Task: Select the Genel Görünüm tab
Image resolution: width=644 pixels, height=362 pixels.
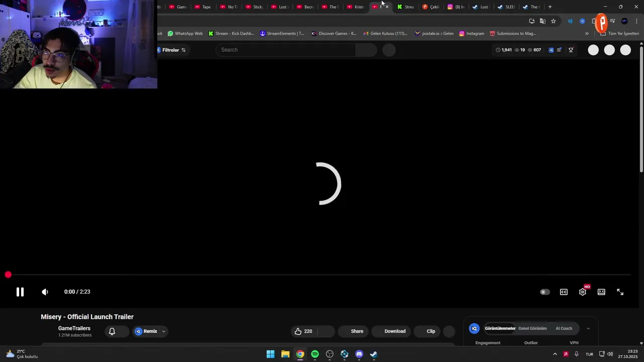Action: point(532,328)
